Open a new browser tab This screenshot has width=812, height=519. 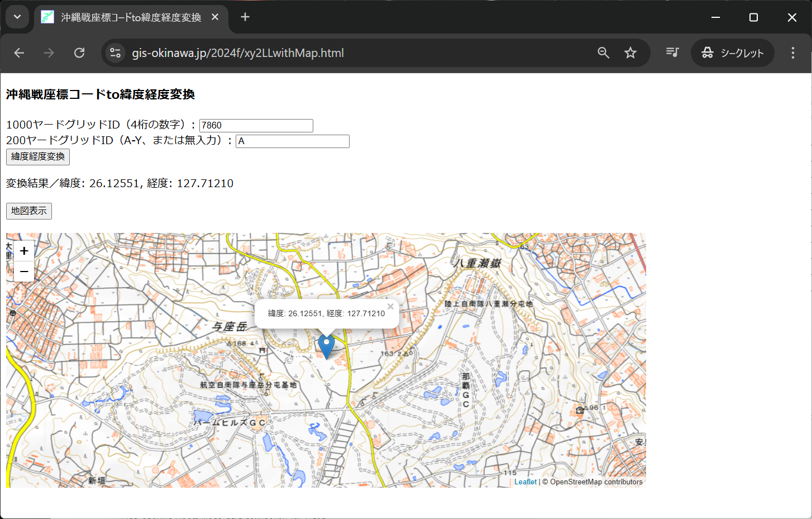tap(245, 17)
